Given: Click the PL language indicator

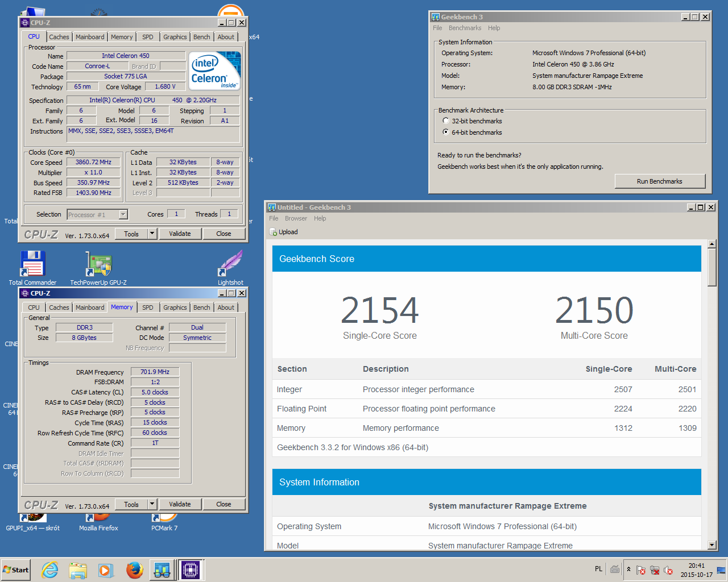Looking at the screenshot, I should [598, 569].
